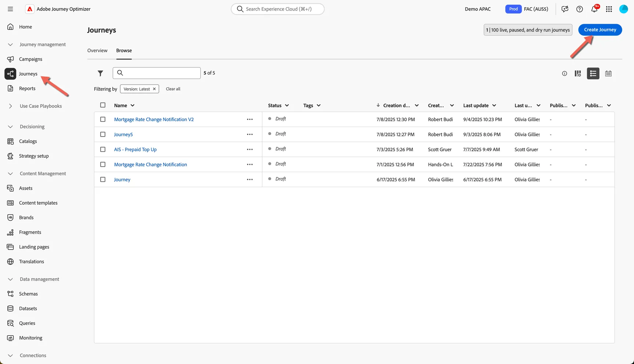Open the user profile avatar
Screen dimensions: 634x364
point(624,9)
